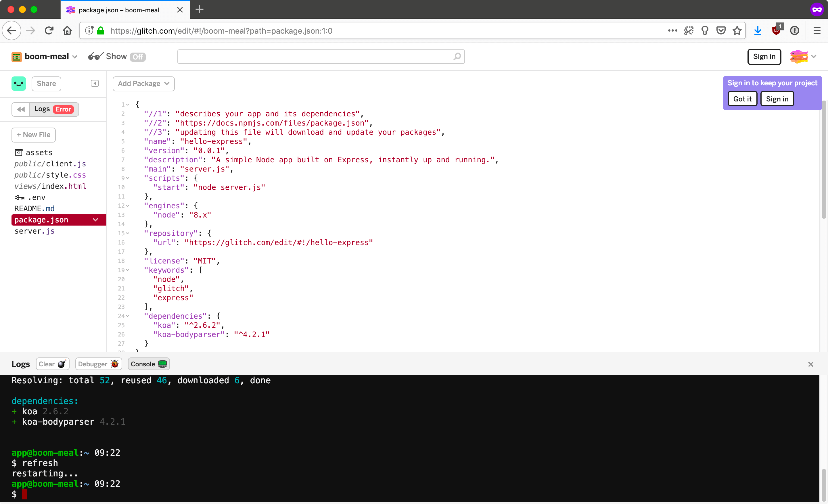
Task: Click the rewind icon beside Logs
Action: (x=21, y=109)
